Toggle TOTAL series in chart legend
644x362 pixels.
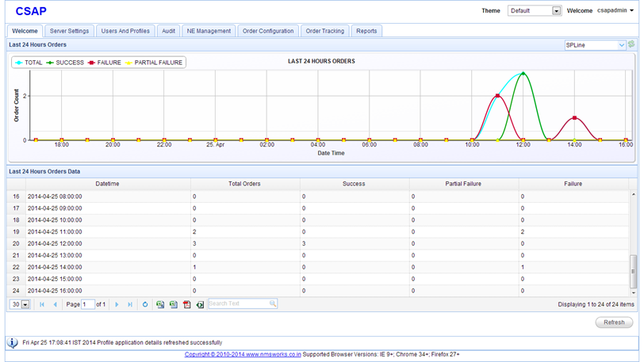click(x=29, y=63)
